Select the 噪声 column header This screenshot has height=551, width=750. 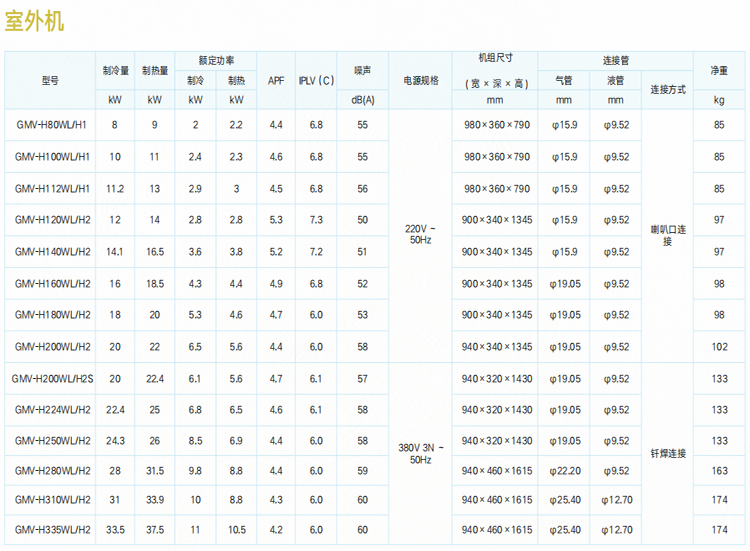[362, 71]
